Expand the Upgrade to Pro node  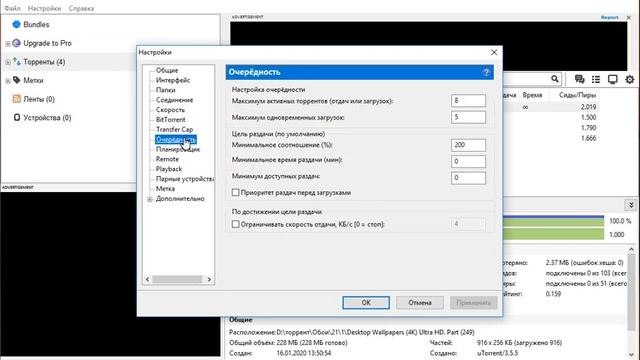(x=8, y=43)
